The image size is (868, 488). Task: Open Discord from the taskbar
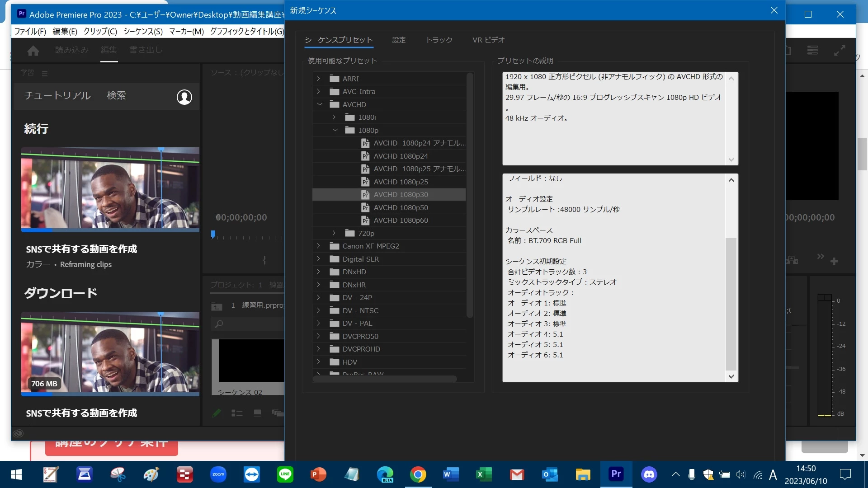click(x=649, y=474)
